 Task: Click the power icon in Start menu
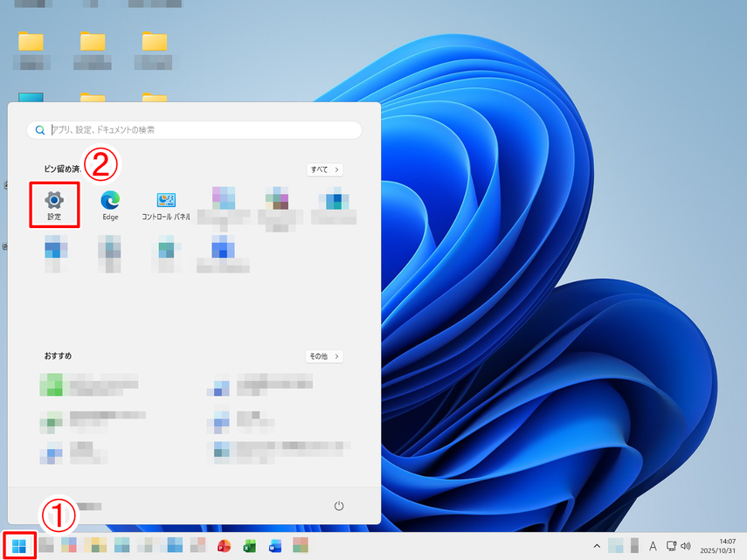click(x=339, y=507)
